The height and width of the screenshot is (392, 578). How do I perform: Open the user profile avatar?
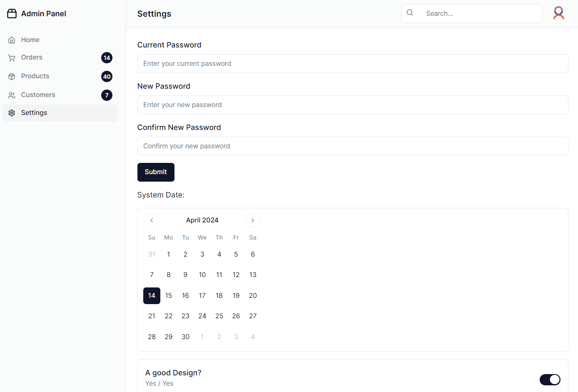[559, 13]
